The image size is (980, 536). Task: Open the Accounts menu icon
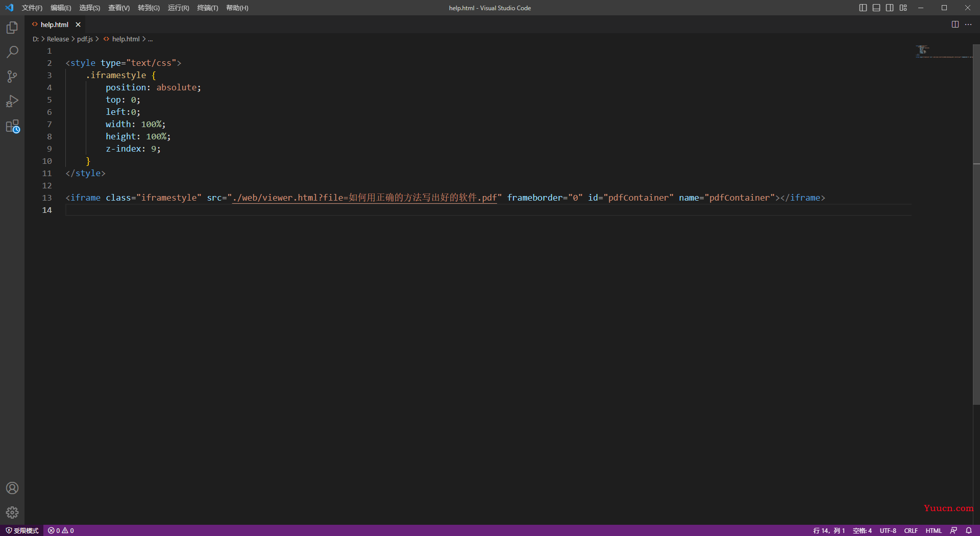point(12,488)
